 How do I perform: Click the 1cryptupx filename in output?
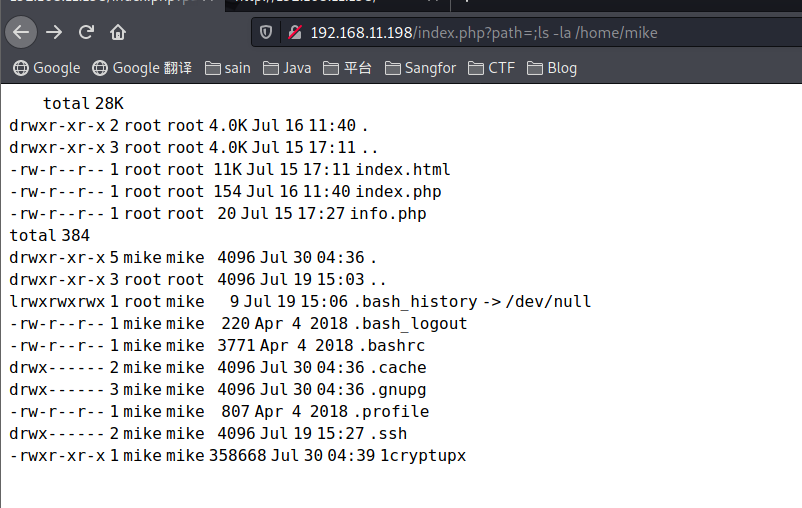[422, 456]
